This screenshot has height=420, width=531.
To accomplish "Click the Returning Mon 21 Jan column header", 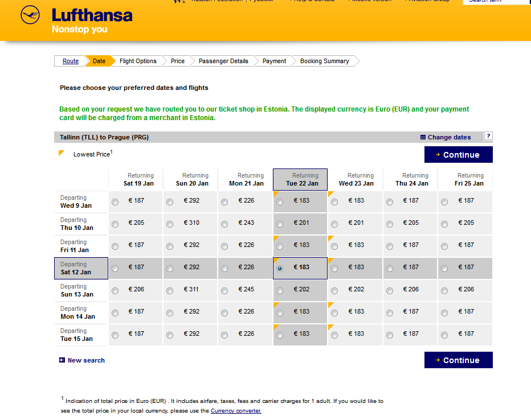I will tap(246, 180).
